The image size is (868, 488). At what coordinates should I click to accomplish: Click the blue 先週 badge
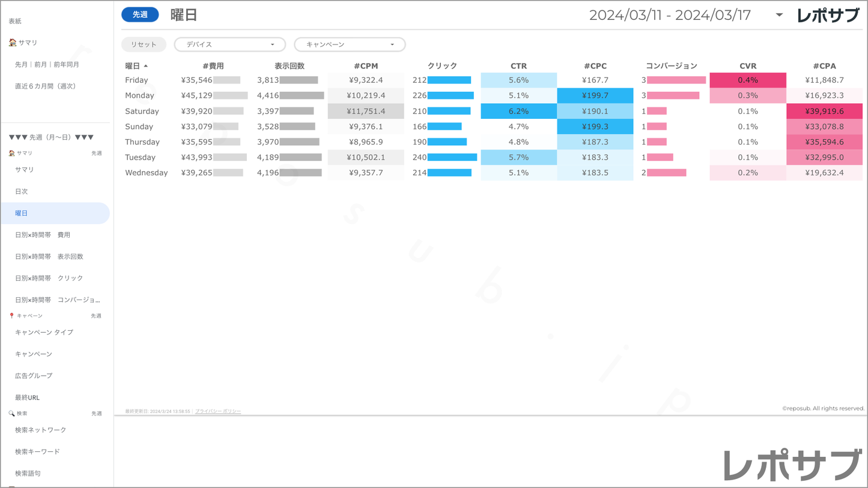point(140,15)
